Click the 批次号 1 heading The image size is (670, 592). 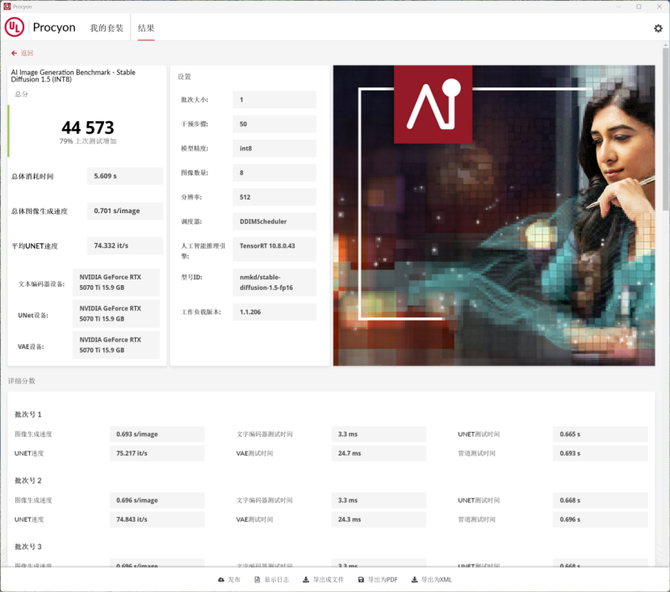coord(28,414)
